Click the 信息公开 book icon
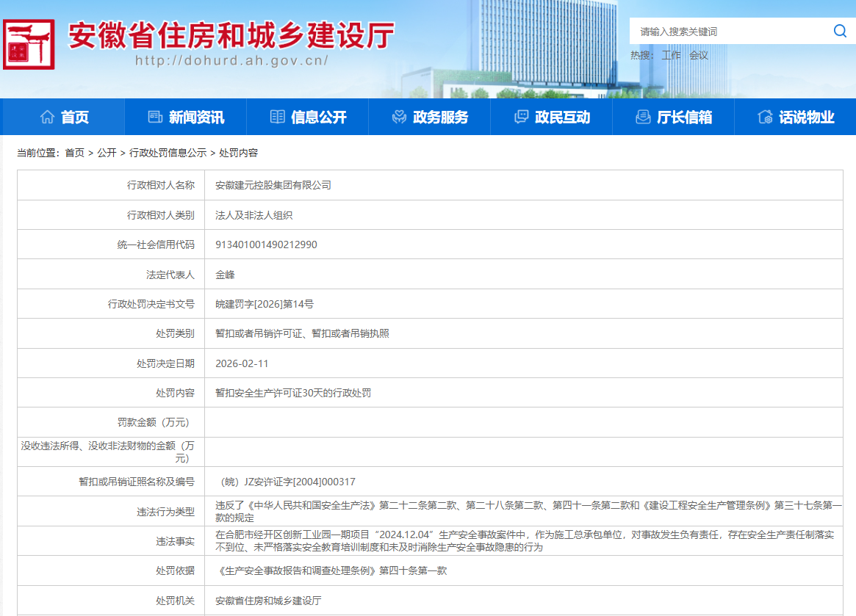 277,117
